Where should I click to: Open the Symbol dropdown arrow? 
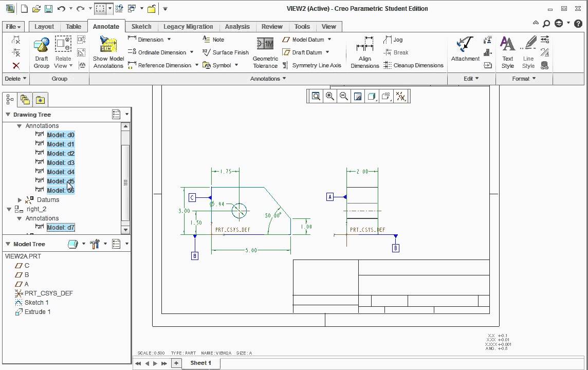[236, 65]
